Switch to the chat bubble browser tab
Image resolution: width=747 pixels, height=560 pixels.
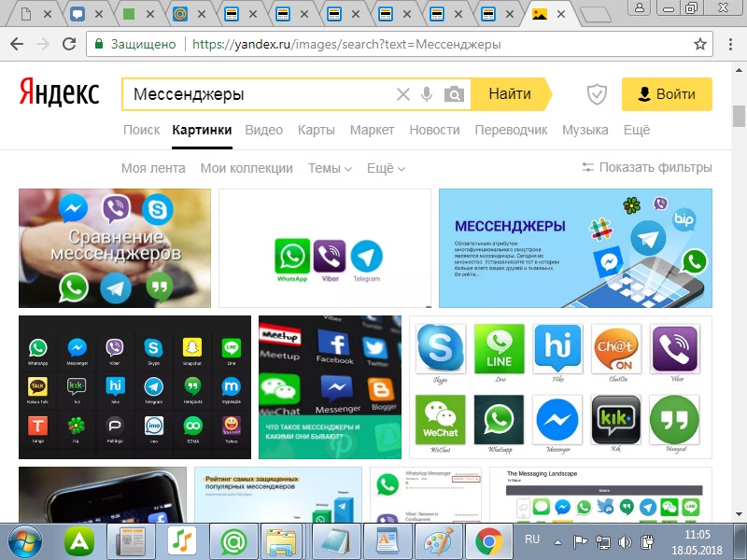[x=78, y=14]
